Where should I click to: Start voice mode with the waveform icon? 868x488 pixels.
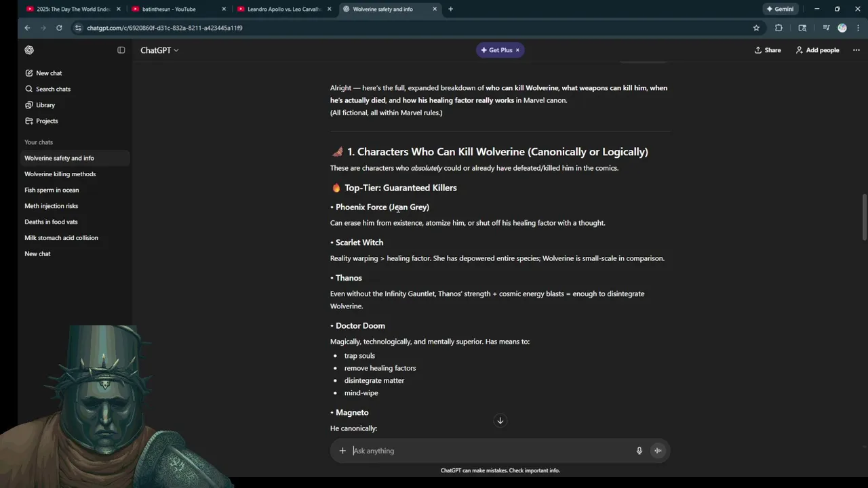tap(658, 451)
